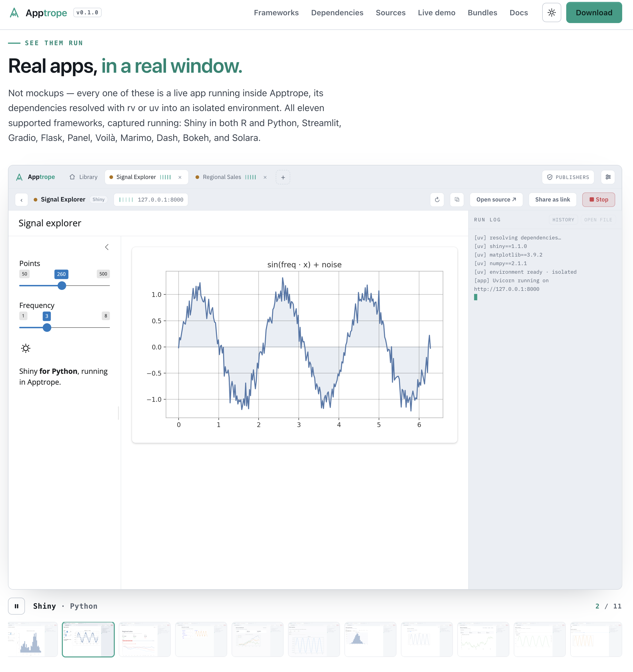This screenshot has width=633, height=672.
Task: Switch to the Regional Sales tab
Action: (222, 177)
